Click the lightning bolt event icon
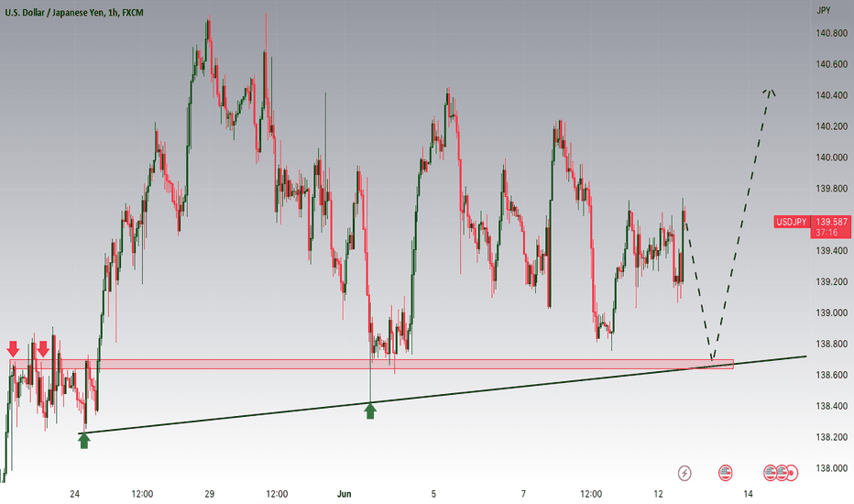Image resolution: width=854 pixels, height=504 pixels. 684,473
